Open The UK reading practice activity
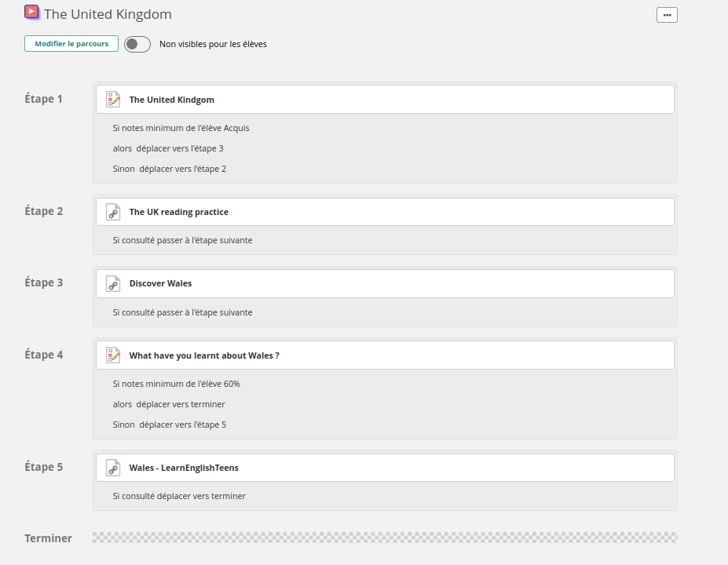The height and width of the screenshot is (565, 728). 179,212
